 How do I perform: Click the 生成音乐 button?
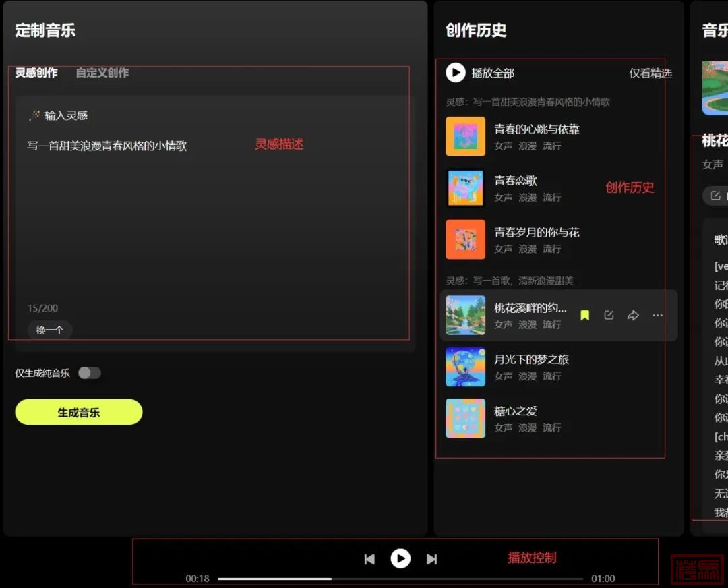click(79, 412)
